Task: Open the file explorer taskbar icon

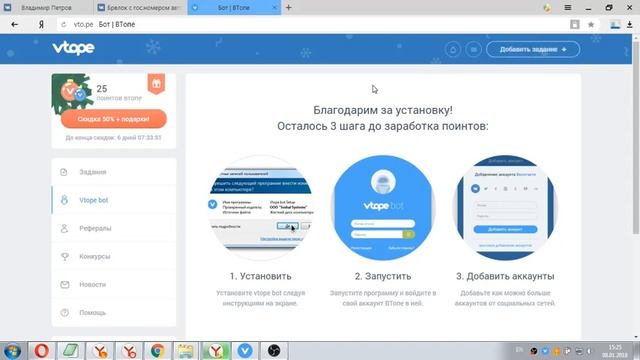Action: pos(186,351)
